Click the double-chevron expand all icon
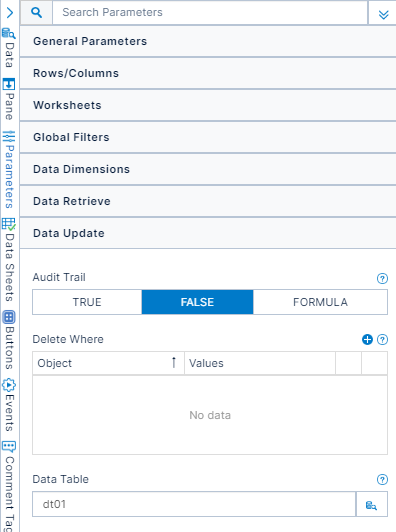This screenshot has height=532, width=396. coord(383,15)
